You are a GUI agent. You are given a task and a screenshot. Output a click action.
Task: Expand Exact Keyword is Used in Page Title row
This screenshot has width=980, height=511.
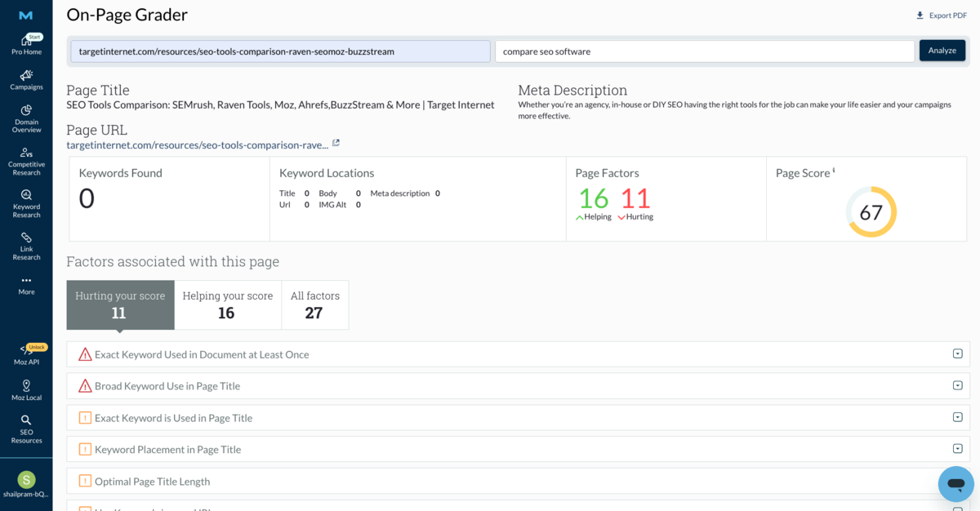tap(958, 417)
